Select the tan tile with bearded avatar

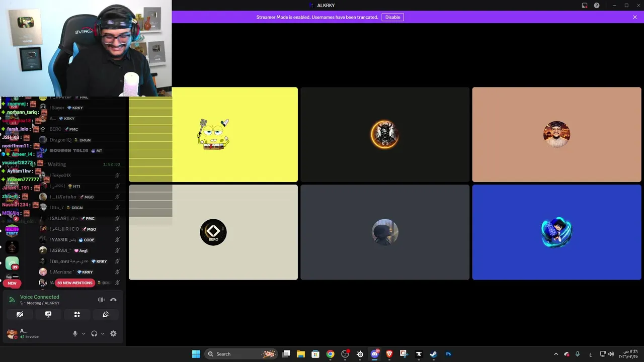[x=556, y=135]
